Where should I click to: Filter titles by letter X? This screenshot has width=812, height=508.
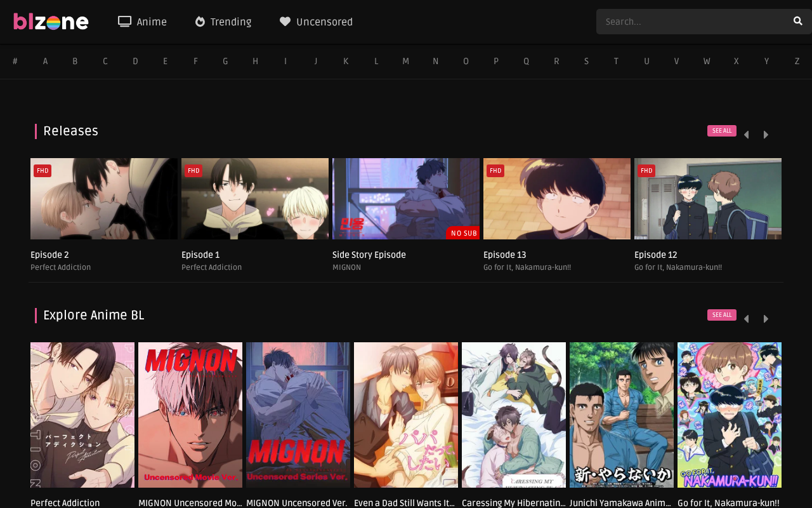point(737,62)
